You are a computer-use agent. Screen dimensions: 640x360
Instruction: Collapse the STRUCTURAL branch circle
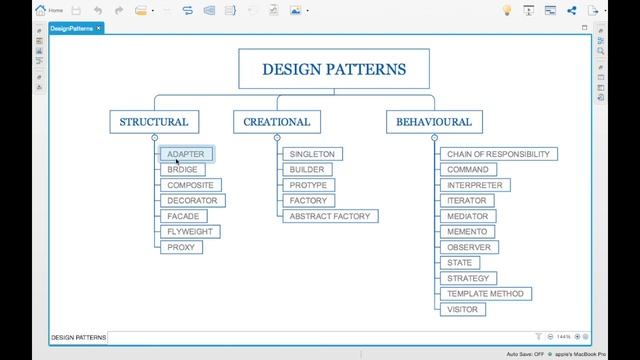click(155, 138)
